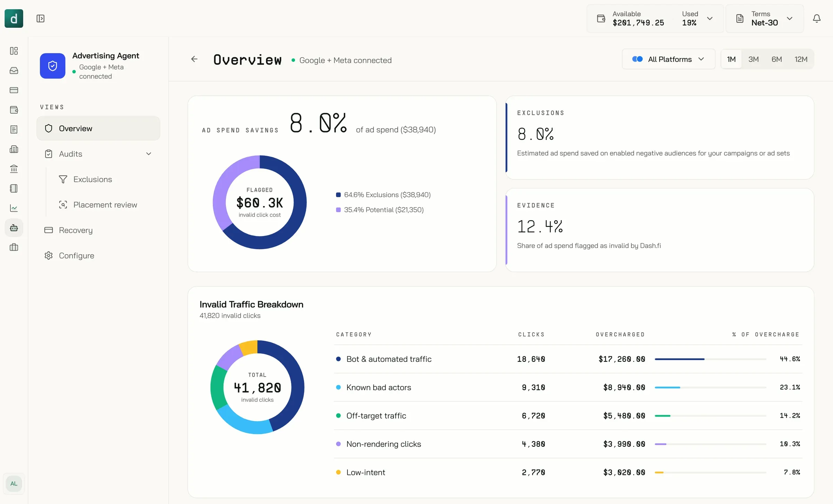Viewport: 833px width, 504px height.
Task: Open the Audits menu item
Action: (98, 154)
